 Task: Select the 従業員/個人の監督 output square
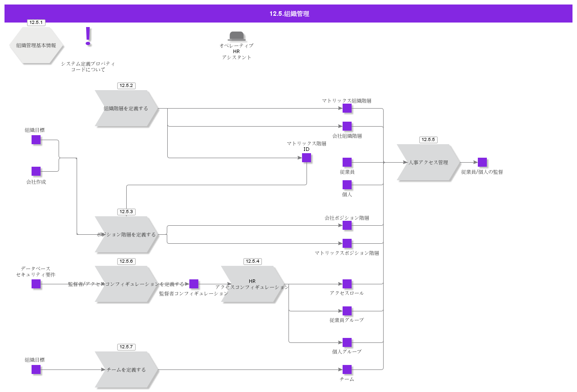pos(482,162)
